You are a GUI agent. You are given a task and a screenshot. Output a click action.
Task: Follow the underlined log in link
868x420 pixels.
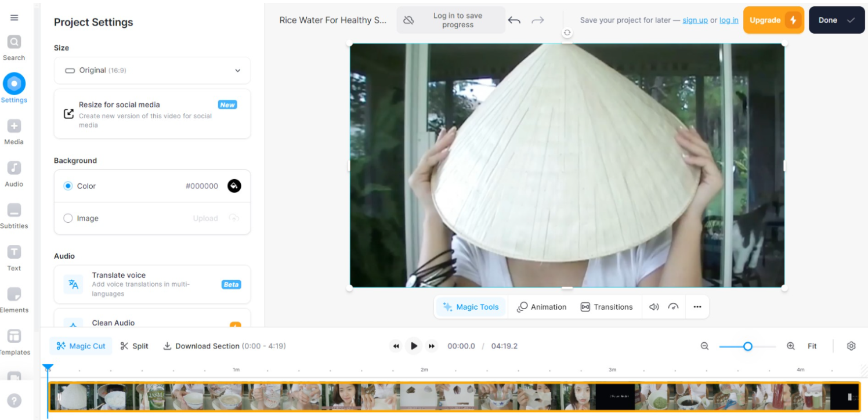coord(729,20)
